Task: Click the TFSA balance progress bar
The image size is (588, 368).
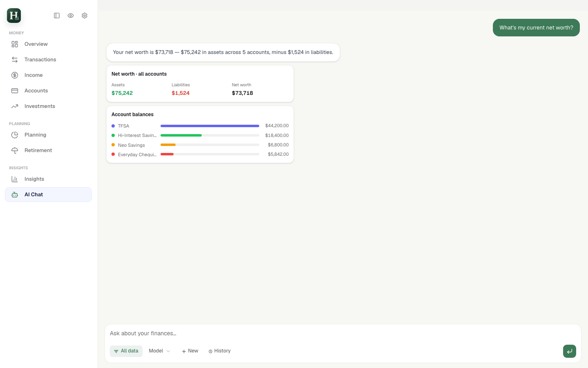Action: pos(210,126)
